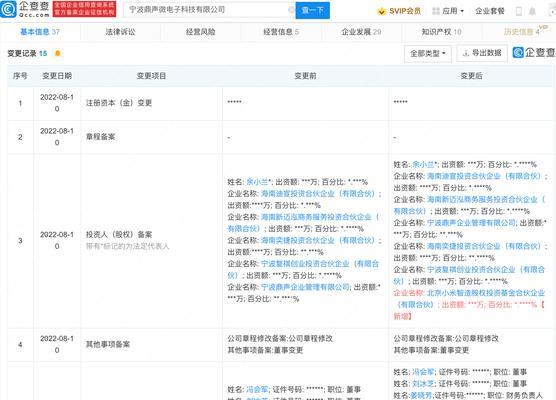The width and height of the screenshot is (556, 400).
Task: Click the row number 4 cell
Action: 20,345
